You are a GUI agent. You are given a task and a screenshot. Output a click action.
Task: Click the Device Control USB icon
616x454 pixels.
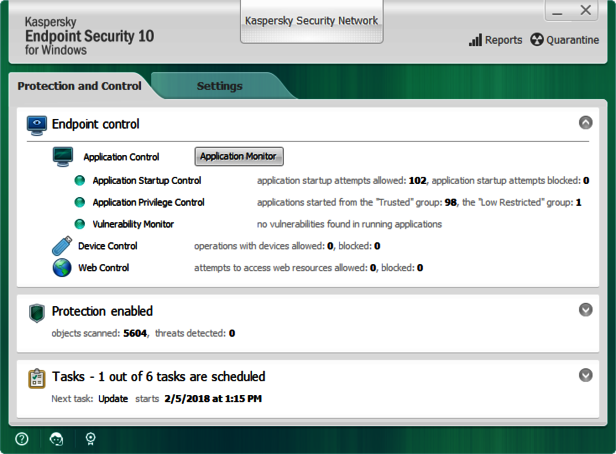click(x=62, y=246)
